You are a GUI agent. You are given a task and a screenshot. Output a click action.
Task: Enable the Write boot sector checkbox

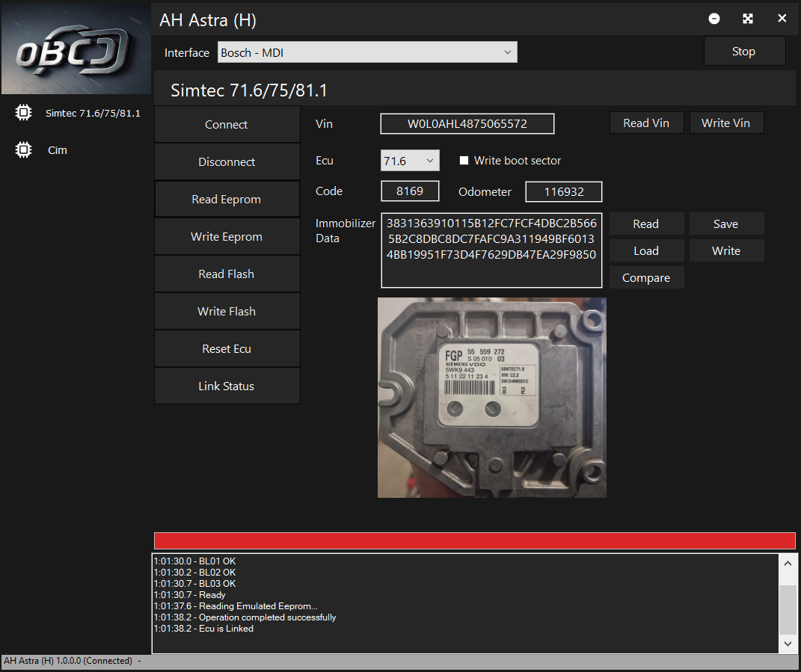[x=464, y=161]
